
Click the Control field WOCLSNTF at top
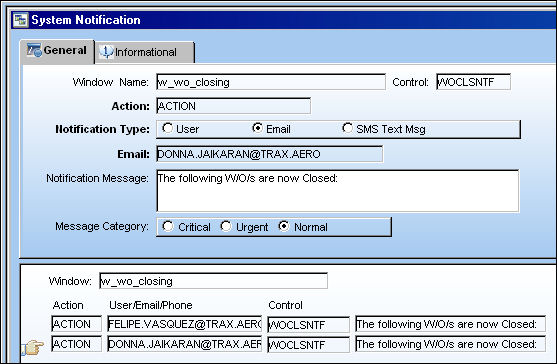click(x=474, y=82)
